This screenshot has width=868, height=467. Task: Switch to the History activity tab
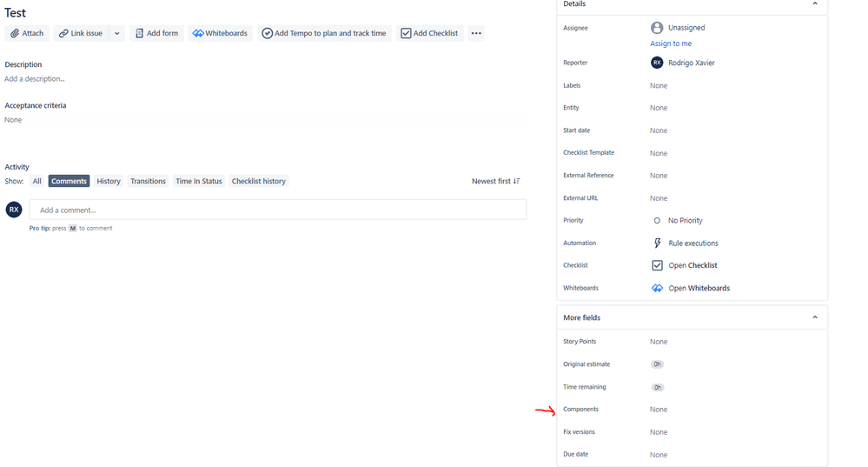coord(109,181)
